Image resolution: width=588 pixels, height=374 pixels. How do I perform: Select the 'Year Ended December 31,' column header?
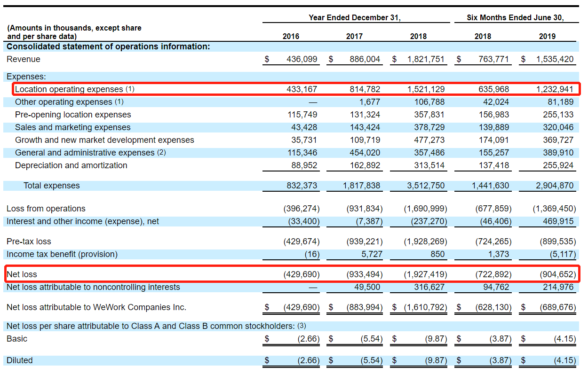click(354, 18)
